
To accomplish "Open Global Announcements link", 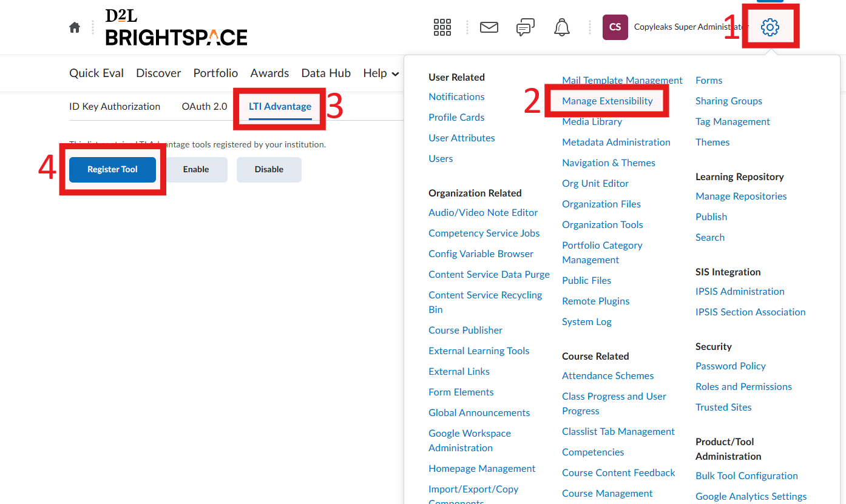I will point(479,413).
